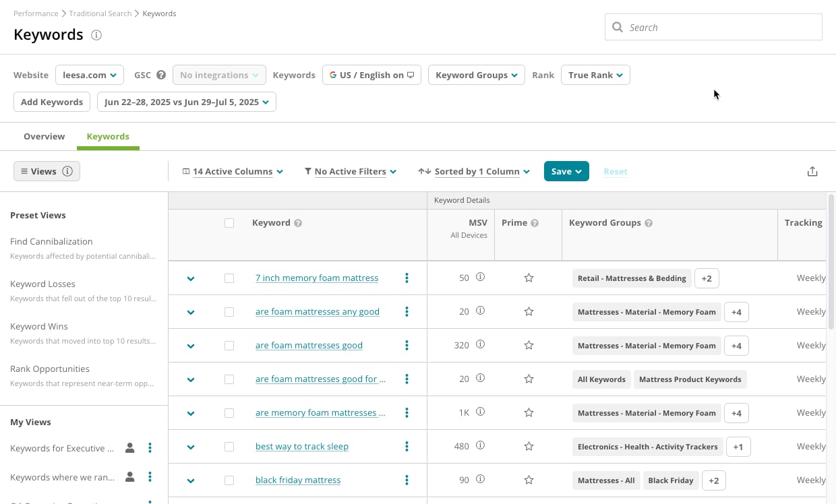The height and width of the screenshot is (504, 836).
Task: Click help icon next to Prime column header
Action: click(535, 223)
